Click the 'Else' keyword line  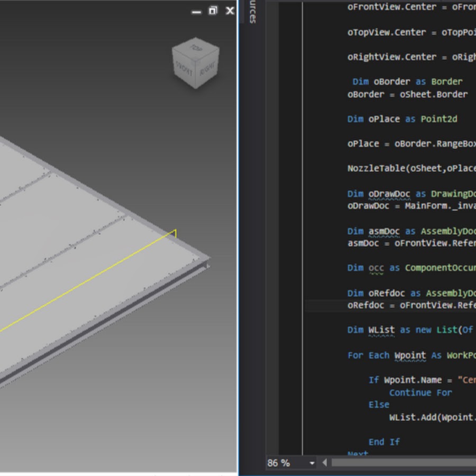pos(379,405)
